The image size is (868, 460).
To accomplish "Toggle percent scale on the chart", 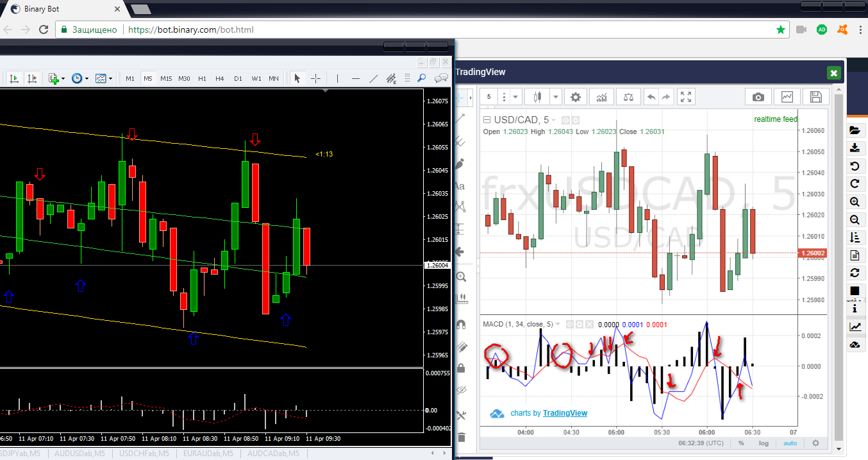I will click(741, 443).
